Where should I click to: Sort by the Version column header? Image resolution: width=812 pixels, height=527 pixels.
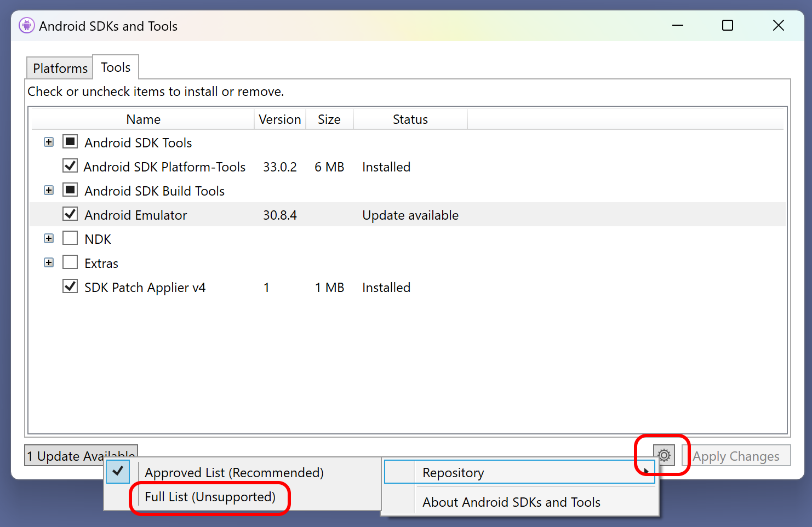point(279,119)
